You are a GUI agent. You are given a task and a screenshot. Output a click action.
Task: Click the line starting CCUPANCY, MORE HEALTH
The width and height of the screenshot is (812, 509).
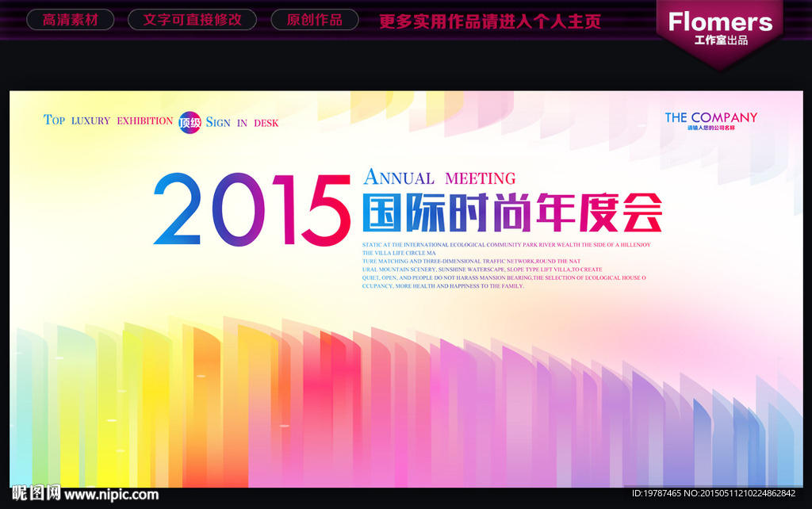coord(442,286)
